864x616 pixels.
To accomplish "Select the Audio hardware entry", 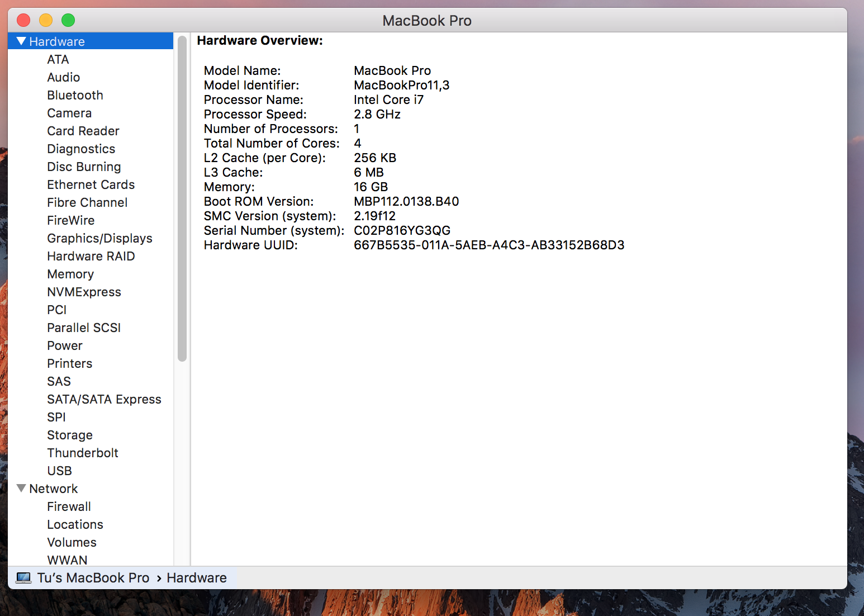I will [63, 77].
